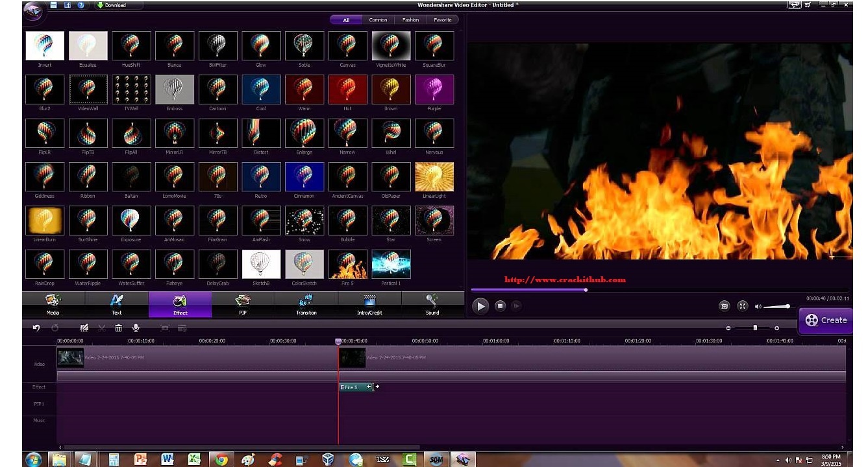Open clip editing with the pencil icon

point(84,328)
